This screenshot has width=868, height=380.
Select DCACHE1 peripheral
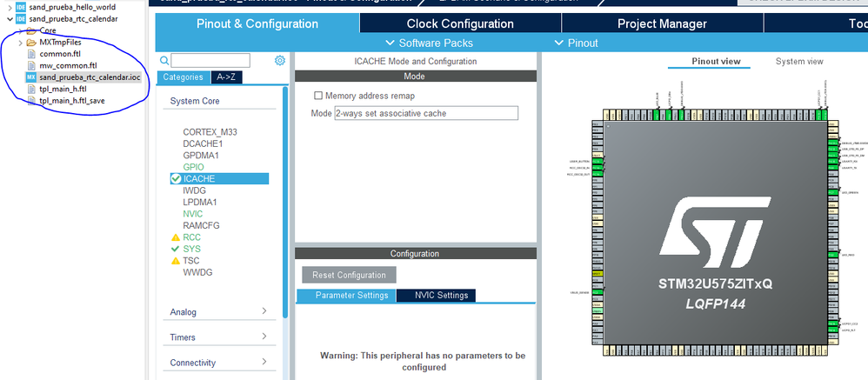203,143
